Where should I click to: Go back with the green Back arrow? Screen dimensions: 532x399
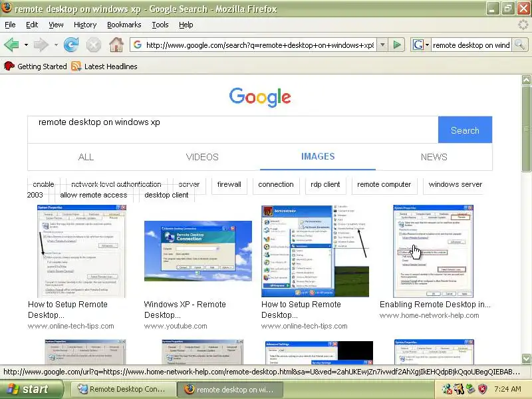point(11,45)
